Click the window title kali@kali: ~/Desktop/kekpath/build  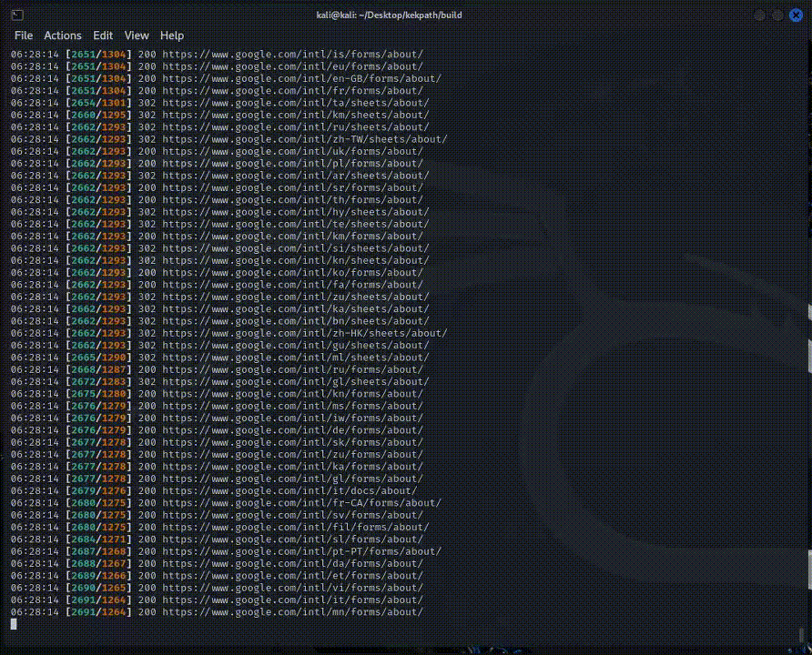[x=389, y=15]
